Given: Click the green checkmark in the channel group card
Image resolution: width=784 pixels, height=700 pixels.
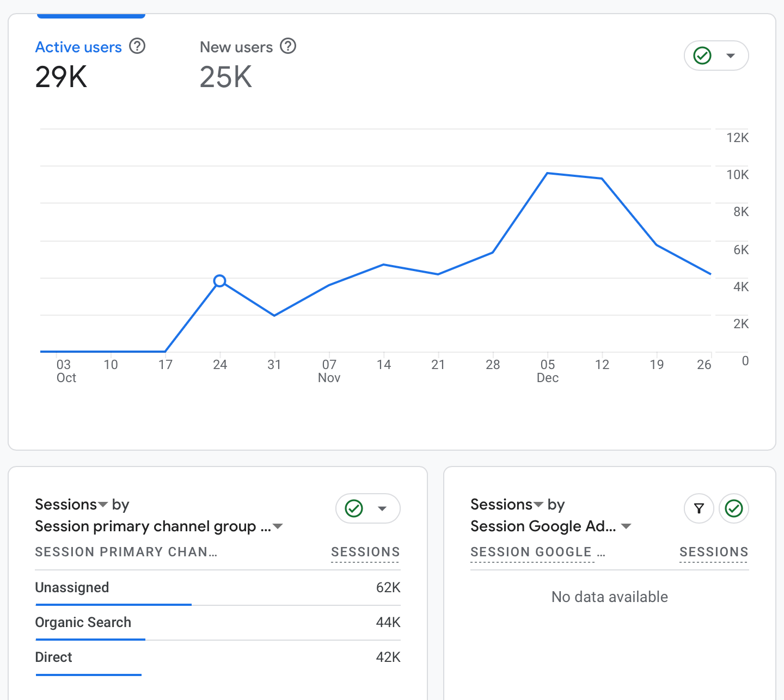Looking at the screenshot, I should (354, 508).
